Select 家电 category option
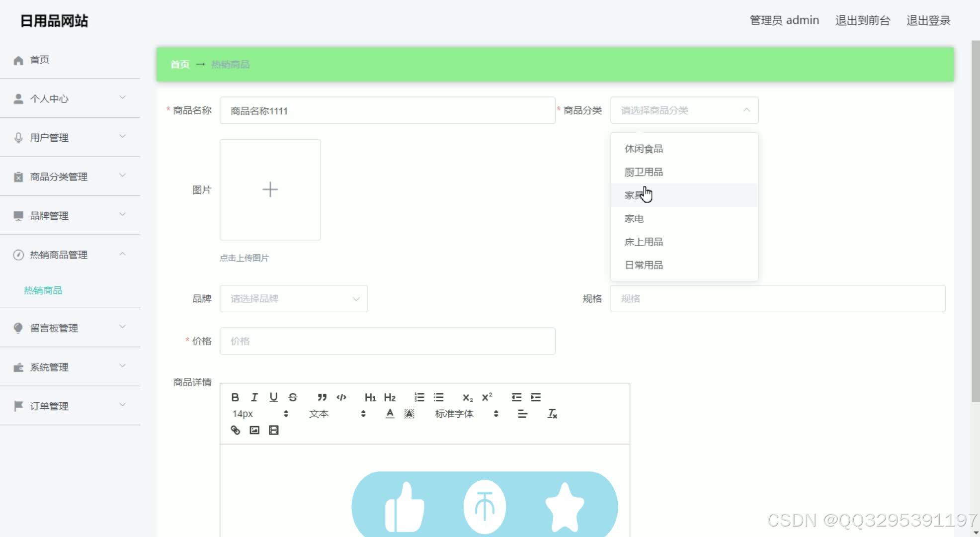The image size is (980, 537). (x=684, y=219)
